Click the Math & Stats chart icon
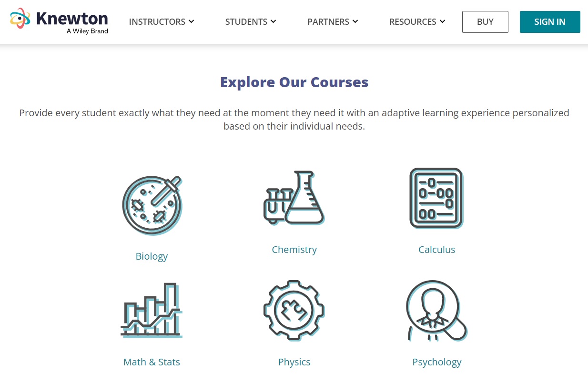This screenshot has width=588, height=383. tap(152, 310)
